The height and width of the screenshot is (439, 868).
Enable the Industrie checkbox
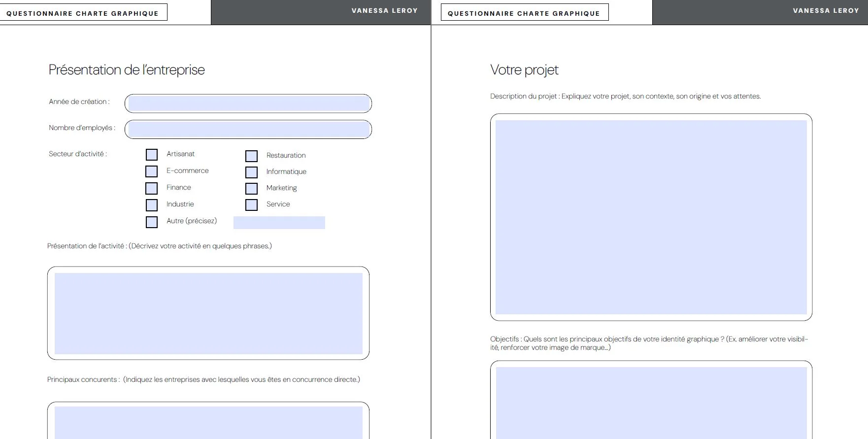[151, 205]
